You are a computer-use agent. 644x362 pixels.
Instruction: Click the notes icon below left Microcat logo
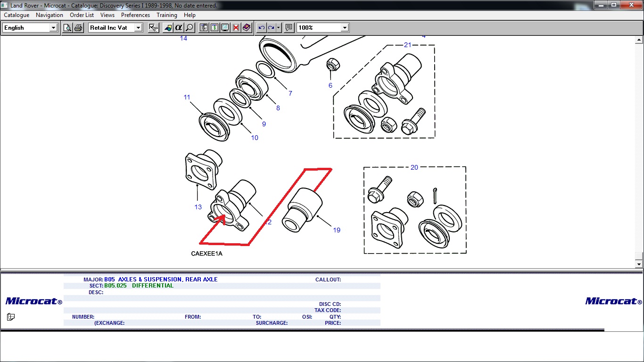(x=11, y=317)
